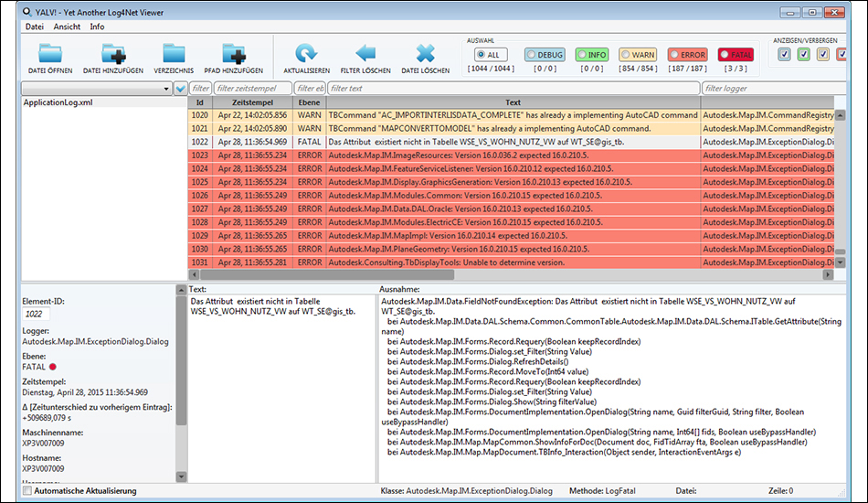Image resolution: width=868 pixels, height=503 pixels.
Task: Select the FeatureServiceListener error row 1024
Action: coord(511,168)
